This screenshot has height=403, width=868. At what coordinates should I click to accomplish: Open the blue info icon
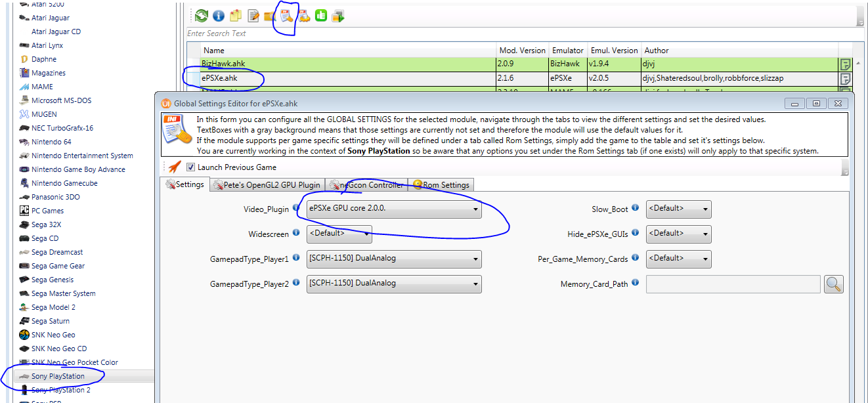click(x=219, y=16)
